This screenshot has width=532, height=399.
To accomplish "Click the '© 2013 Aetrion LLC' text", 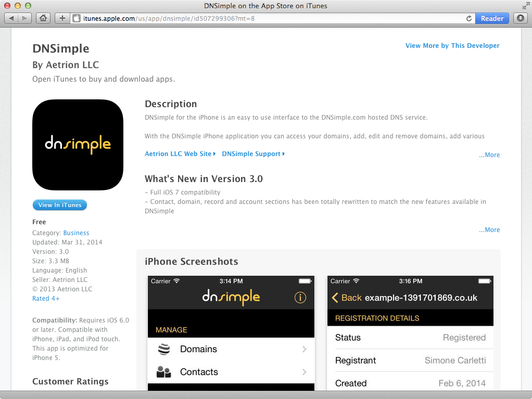I will point(62,289).
